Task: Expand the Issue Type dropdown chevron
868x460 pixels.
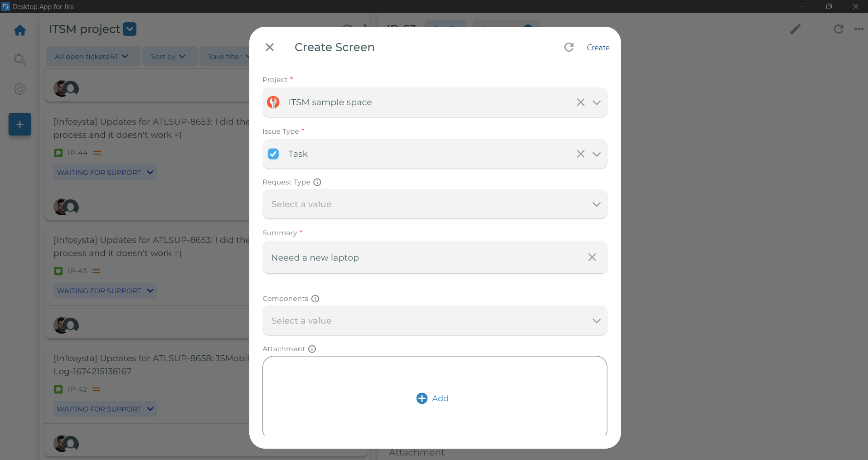Action: pyautogui.click(x=596, y=154)
